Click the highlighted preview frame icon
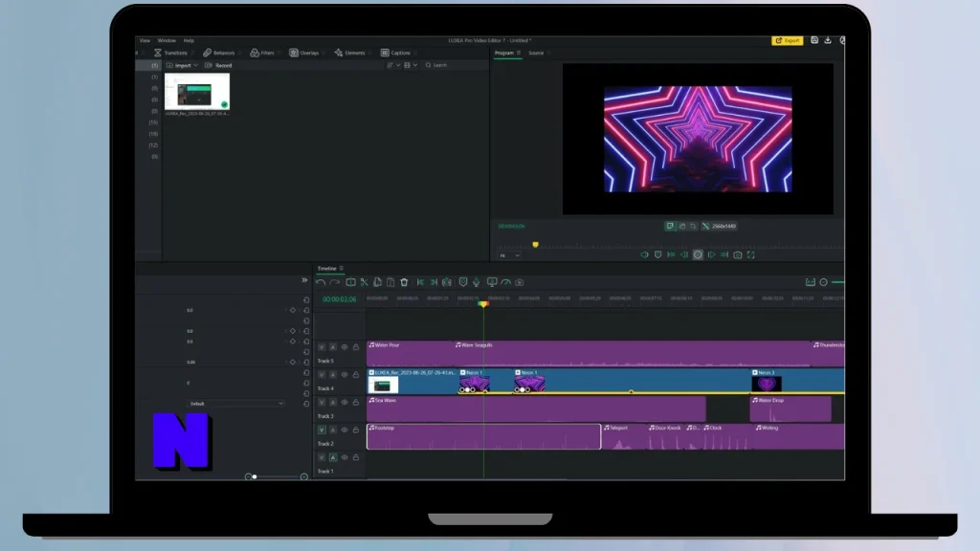The height and width of the screenshot is (551, 980). [670, 226]
